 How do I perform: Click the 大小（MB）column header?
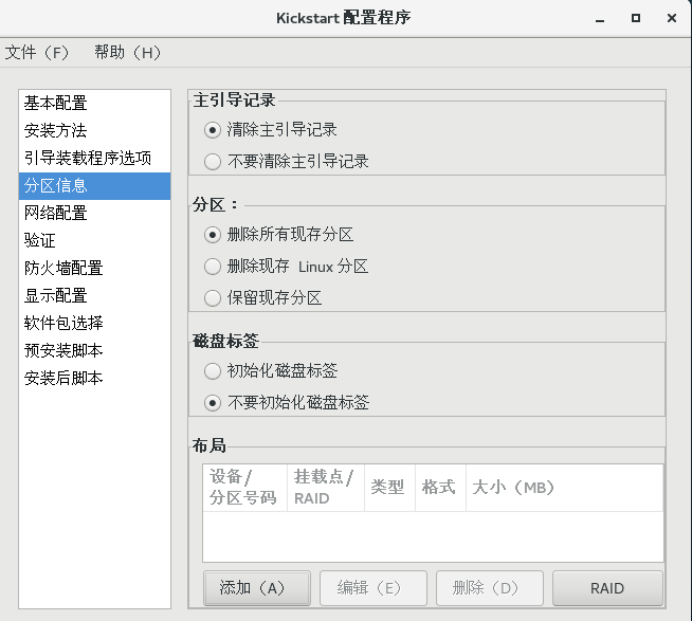[x=564, y=488]
